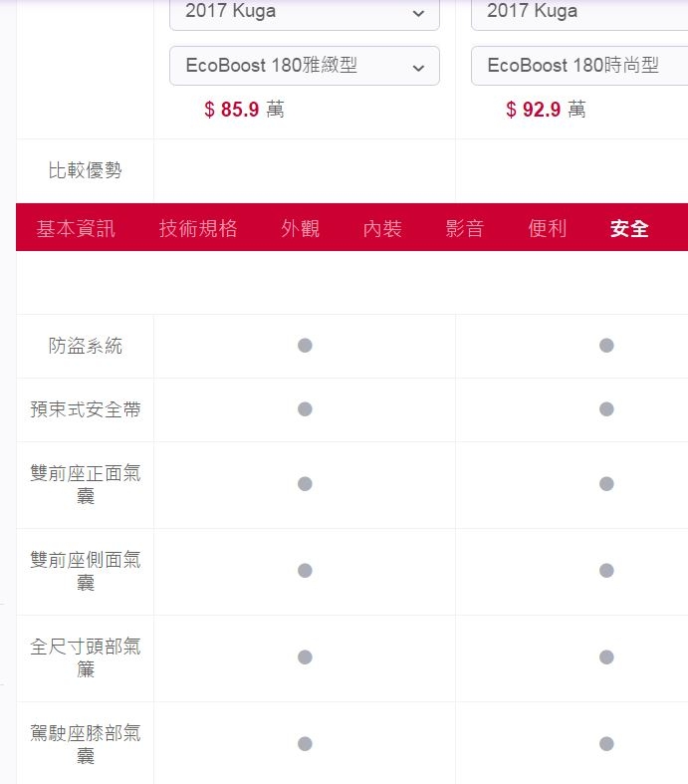Select the 技術規格 tab
This screenshot has width=688, height=784.
pos(198,228)
